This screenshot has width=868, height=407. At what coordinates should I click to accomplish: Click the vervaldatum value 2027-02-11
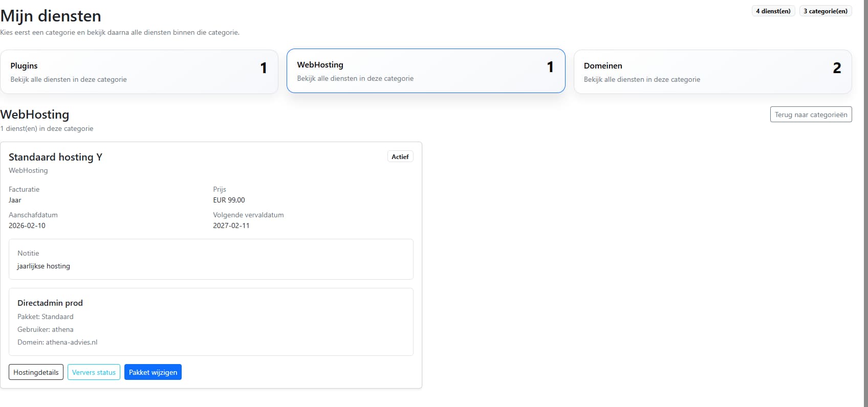coord(231,225)
